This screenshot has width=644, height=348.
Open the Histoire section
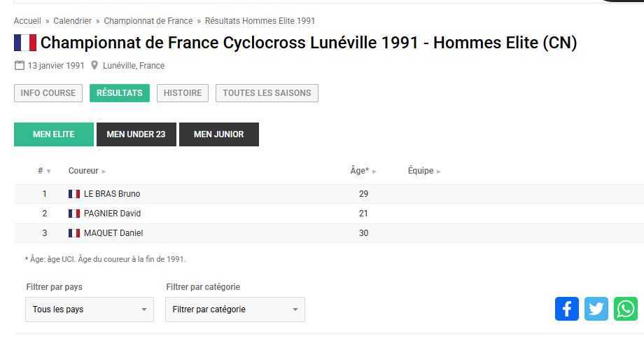[183, 93]
